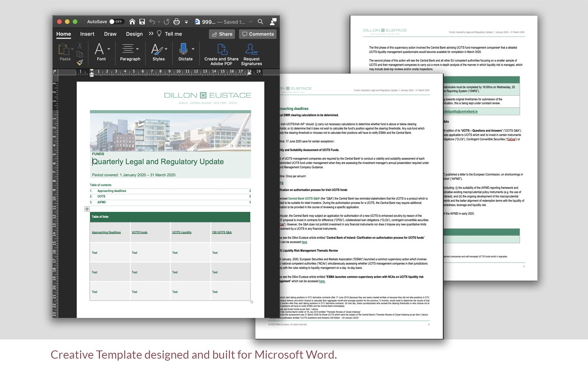The width and height of the screenshot is (588, 370).
Task: Open the 'Approaching Deadlines' link in table
Action: pyautogui.click(x=106, y=233)
